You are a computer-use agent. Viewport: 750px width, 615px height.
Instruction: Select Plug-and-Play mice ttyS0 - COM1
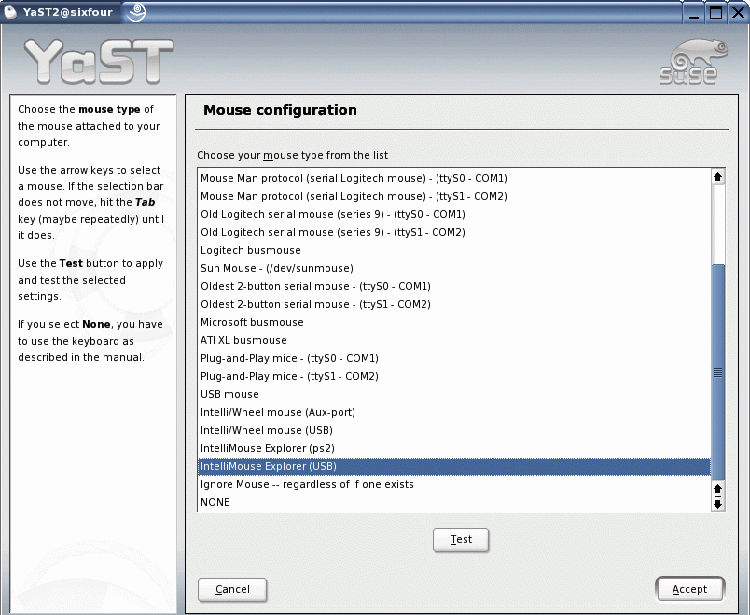coord(454,359)
